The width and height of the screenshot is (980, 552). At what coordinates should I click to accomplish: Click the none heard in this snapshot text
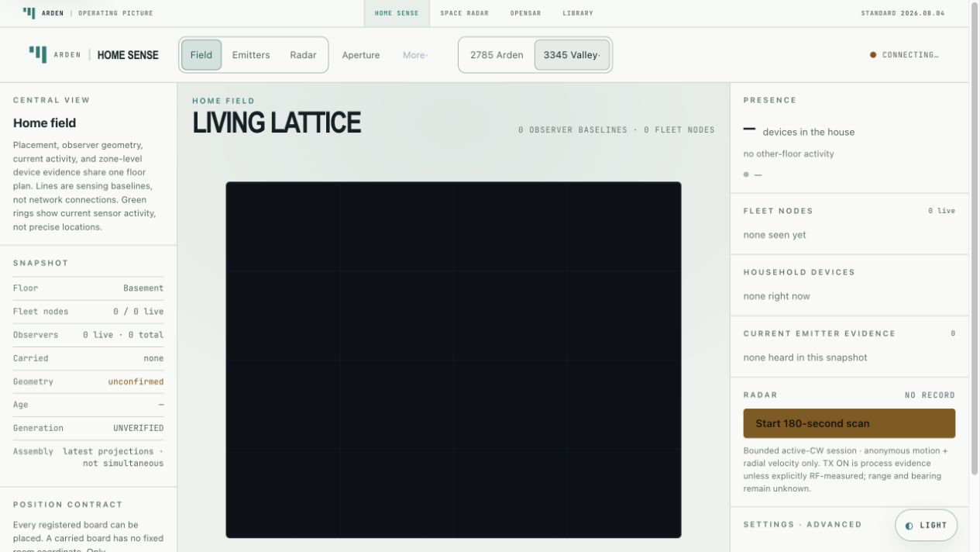(805, 357)
